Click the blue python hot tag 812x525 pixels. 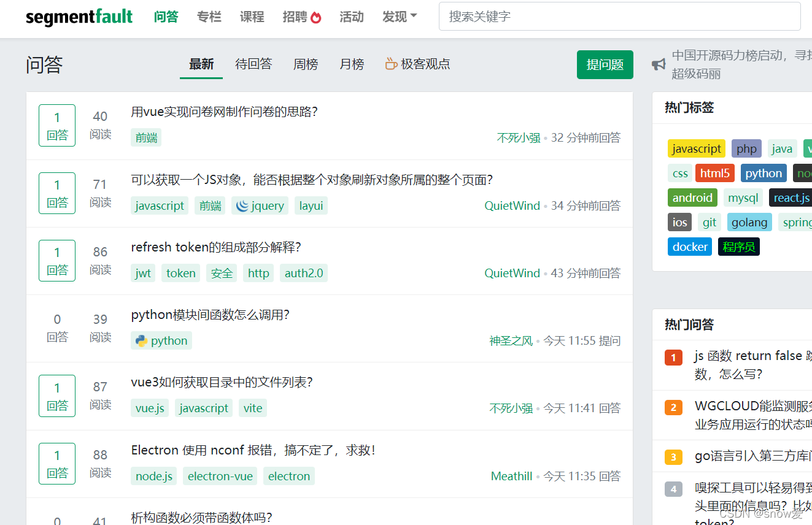tap(764, 173)
